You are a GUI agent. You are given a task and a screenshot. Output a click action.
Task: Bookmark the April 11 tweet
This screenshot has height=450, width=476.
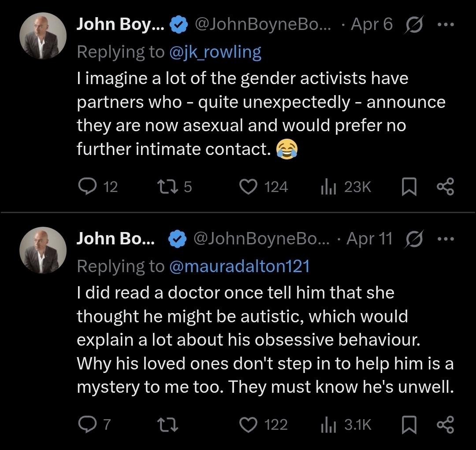coord(409,425)
